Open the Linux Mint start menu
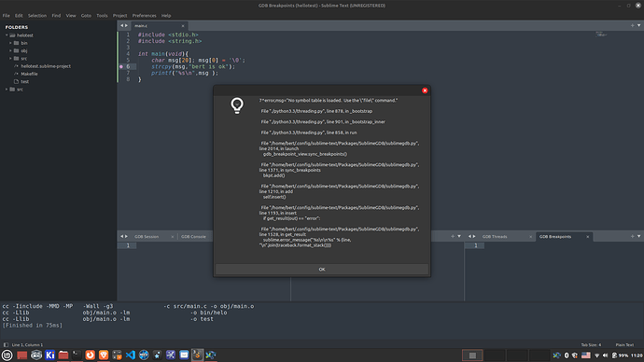This screenshot has width=644, height=362. click(x=7, y=355)
